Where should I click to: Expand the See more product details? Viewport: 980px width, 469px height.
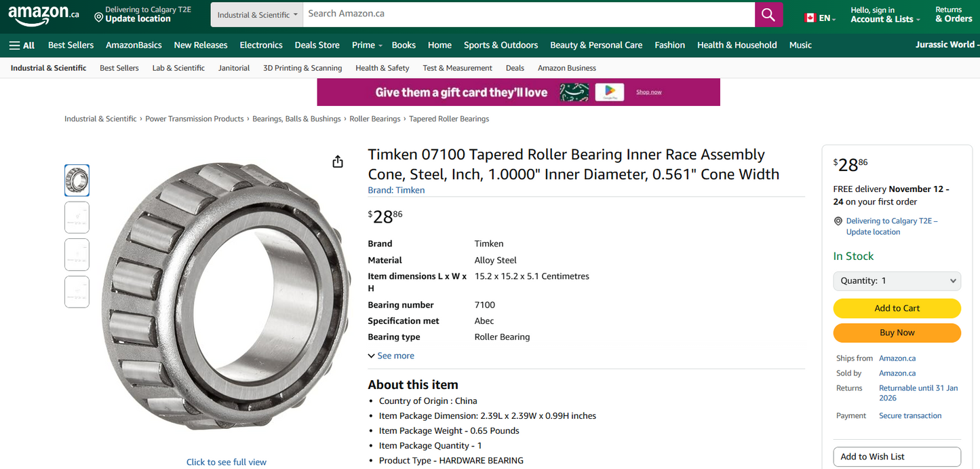click(391, 355)
